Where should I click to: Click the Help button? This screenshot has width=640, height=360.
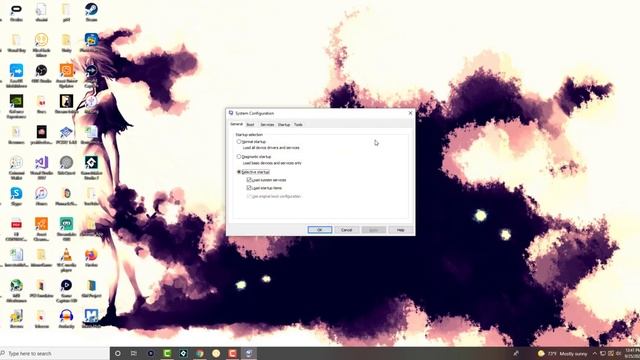pyautogui.click(x=400, y=230)
